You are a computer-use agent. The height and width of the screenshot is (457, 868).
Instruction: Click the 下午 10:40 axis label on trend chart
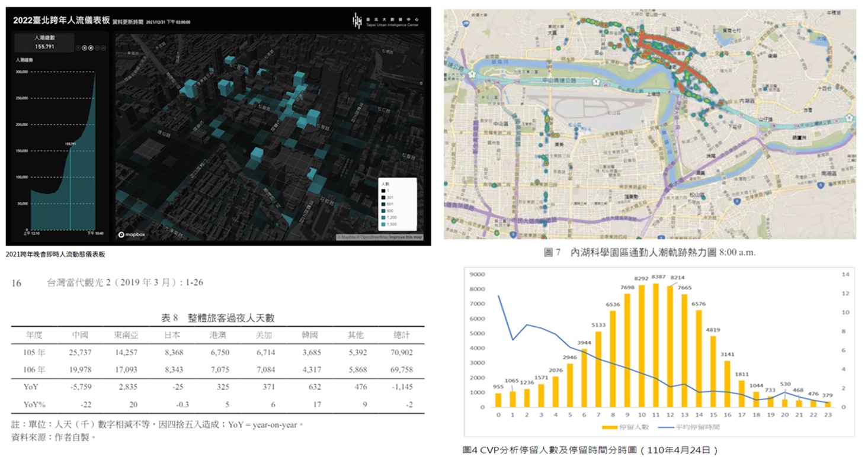pos(95,233)
